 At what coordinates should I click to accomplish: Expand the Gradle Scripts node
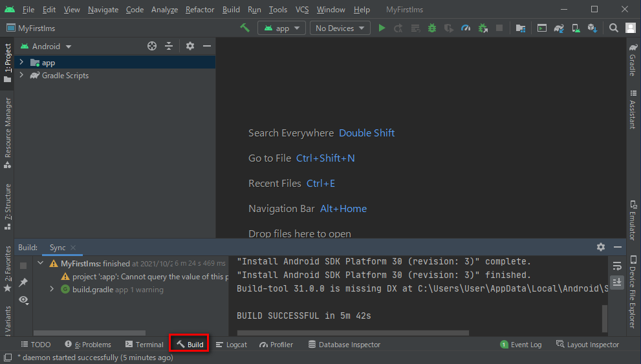point(21,75)
